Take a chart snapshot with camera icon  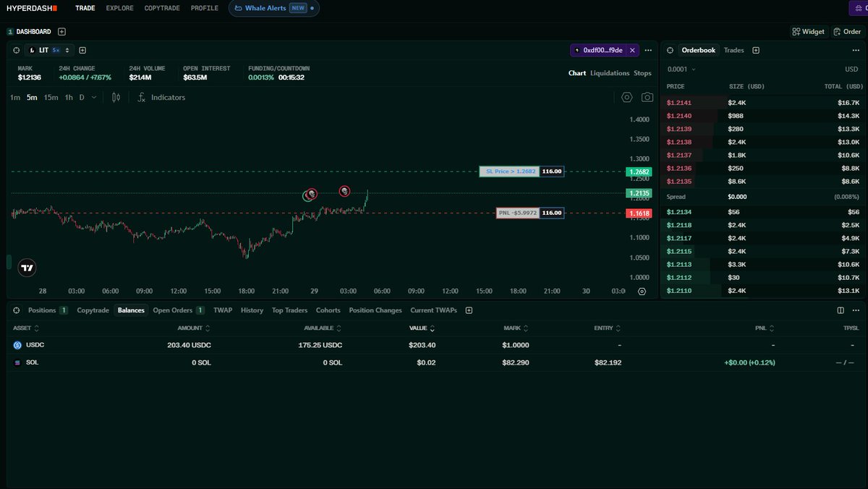pyautogui.click(x=647, y=98)
